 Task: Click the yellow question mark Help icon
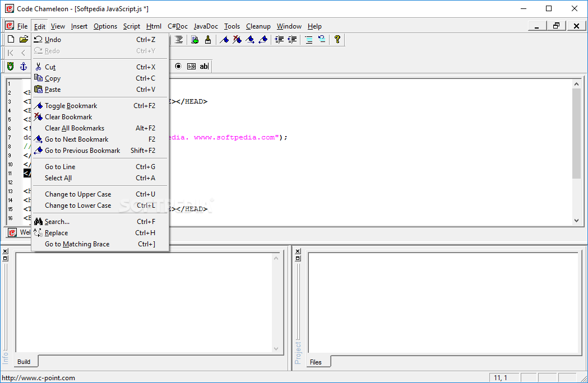pyautogui.click(x=337, y=39)
